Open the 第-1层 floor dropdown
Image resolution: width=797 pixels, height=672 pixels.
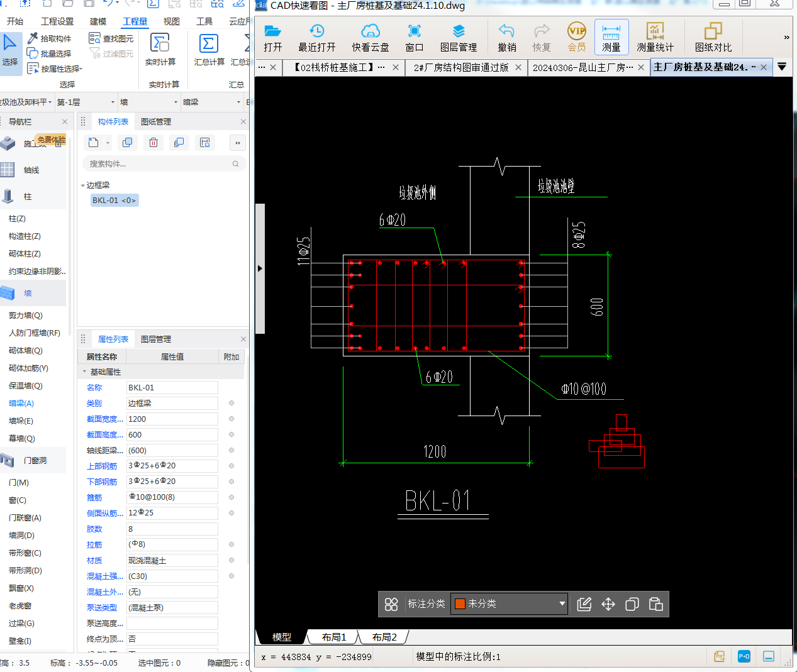click(x=86, y=102)
